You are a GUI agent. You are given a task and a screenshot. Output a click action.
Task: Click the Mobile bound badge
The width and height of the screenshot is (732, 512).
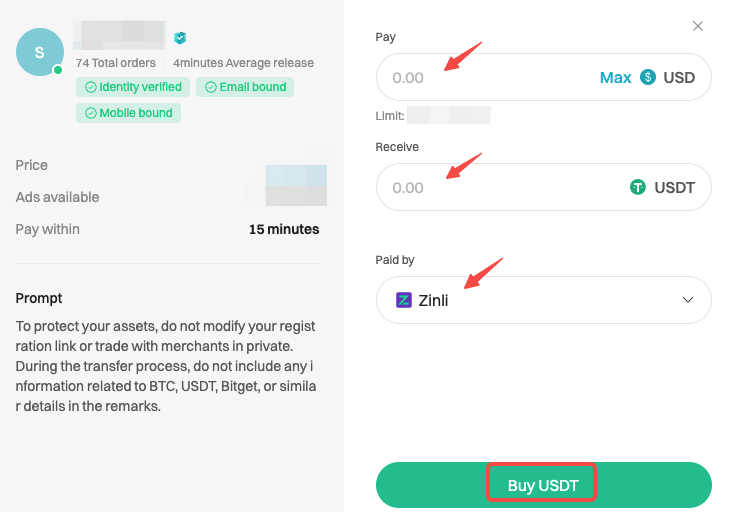128,113
